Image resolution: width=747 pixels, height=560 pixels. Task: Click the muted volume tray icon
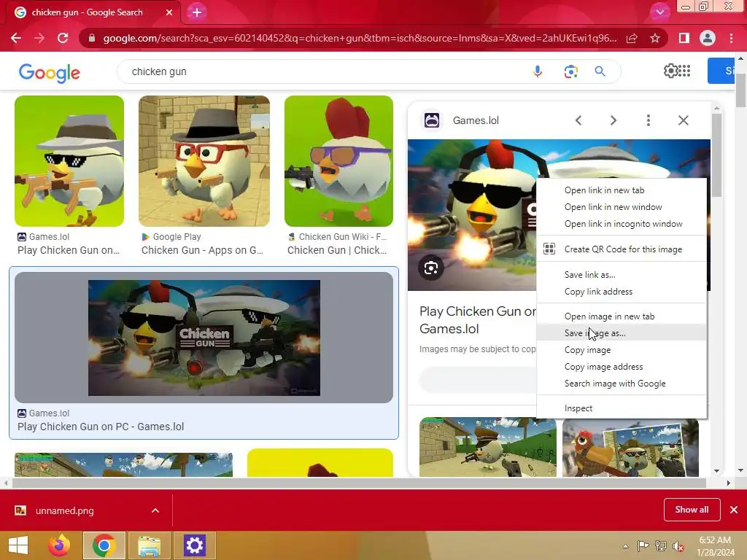click(x=678, y=546)
